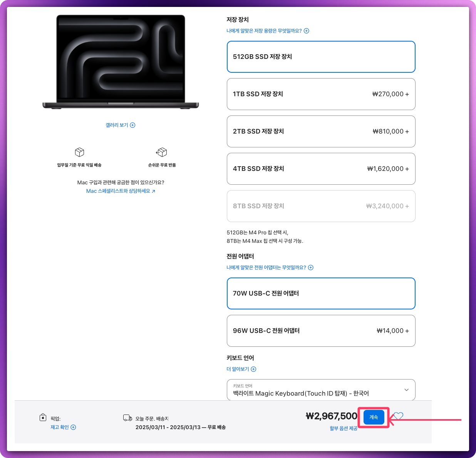Click the ₩14,000 + price label

pyautogui.click(x=393, y=331)
